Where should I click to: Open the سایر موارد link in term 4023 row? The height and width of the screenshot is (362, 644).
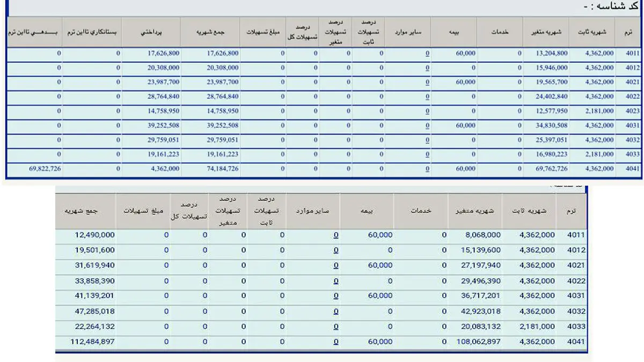point(427,111)
